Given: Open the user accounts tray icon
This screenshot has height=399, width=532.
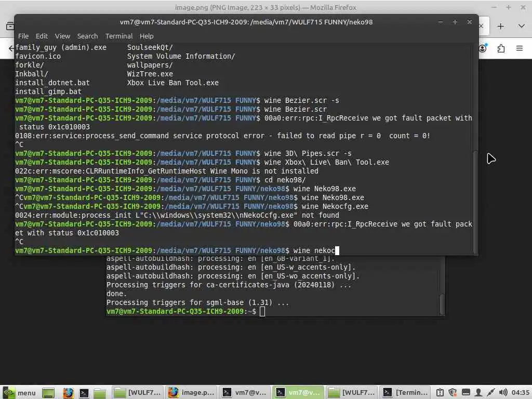Looking at the screenshot, I should [x=478, y=393].
